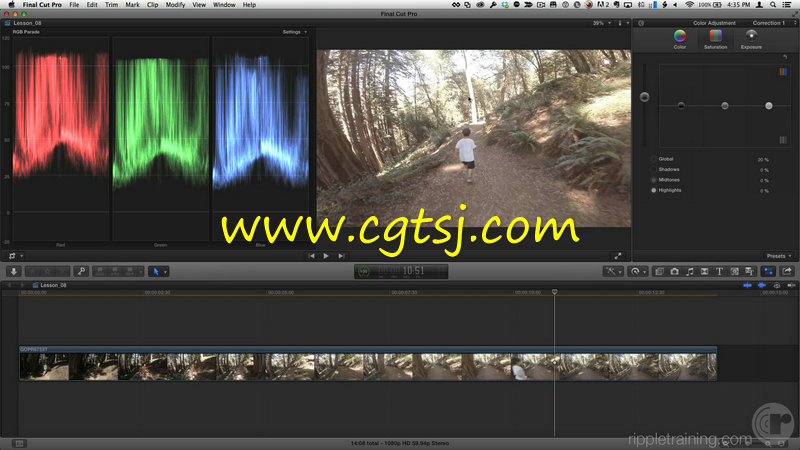Click the Global 20 % value field
Image resolution: width=800 pixels, height=450 pixels.
click(763, 160)
